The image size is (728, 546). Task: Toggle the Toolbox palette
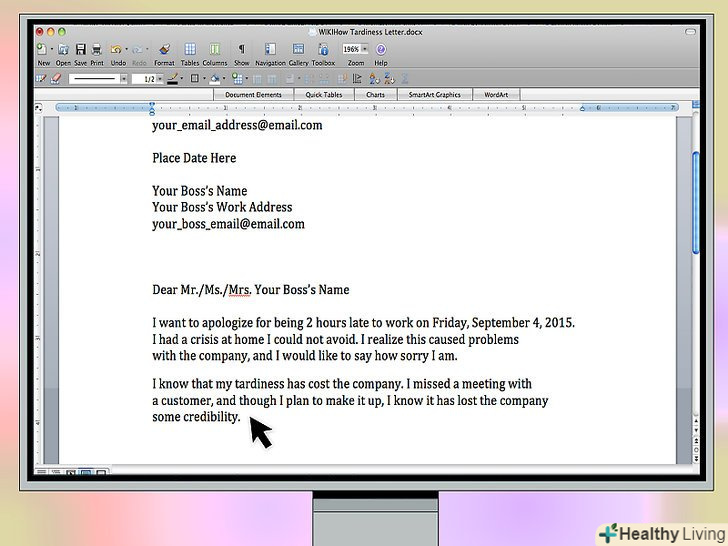click(x=323, y=49)
